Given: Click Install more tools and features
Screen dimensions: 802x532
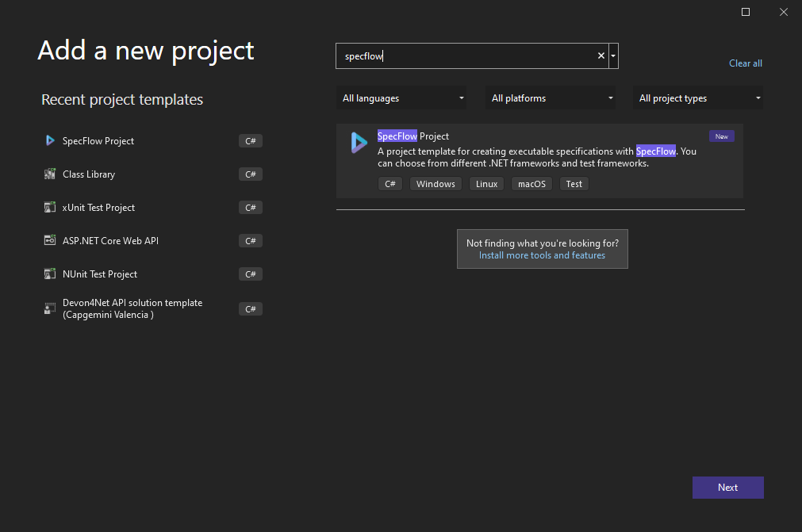Looking at the screenshot, I should (x=542, y=255).
